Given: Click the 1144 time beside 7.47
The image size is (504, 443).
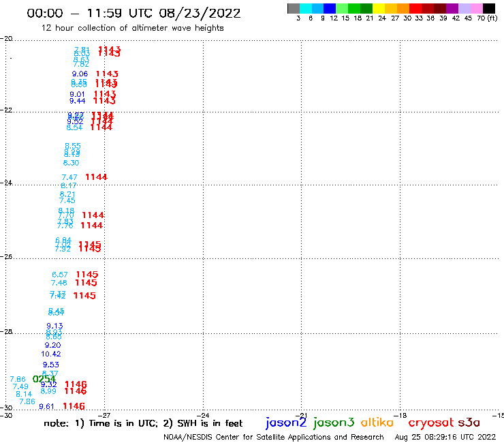Looking at the screenshot, I should tap(97, 177).
